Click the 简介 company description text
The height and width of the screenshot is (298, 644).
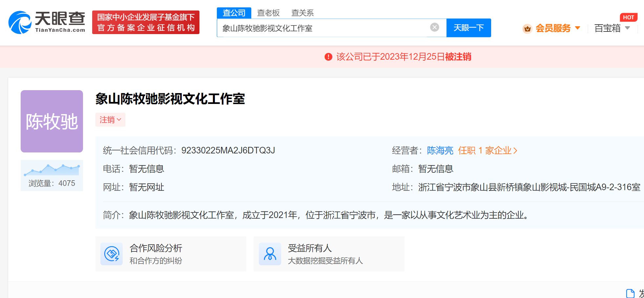tap(329, 215)
